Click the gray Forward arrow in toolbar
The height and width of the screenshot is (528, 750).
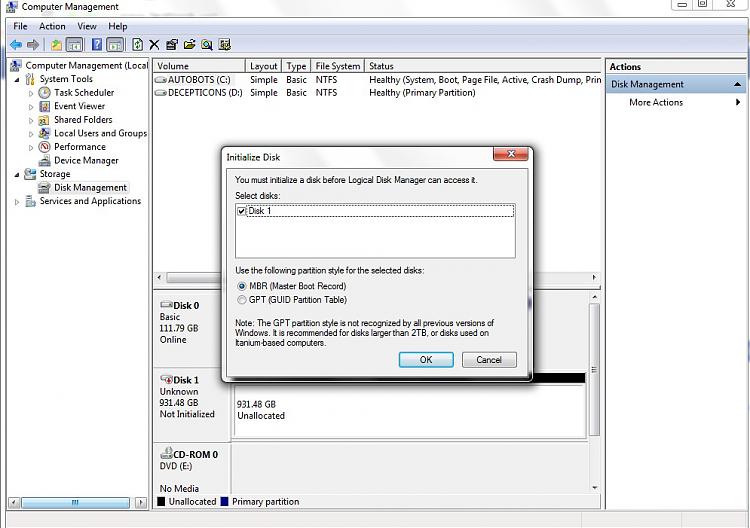click(x=33, y=45)
